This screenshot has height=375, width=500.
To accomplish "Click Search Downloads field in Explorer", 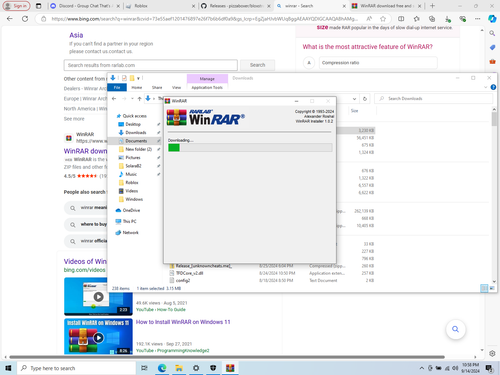I will coord(433,99).
